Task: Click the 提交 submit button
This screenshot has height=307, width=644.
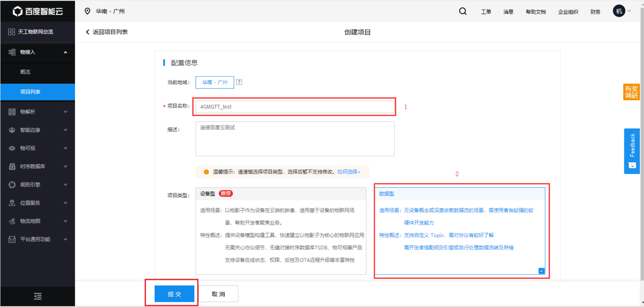Action: click(174, 294)
